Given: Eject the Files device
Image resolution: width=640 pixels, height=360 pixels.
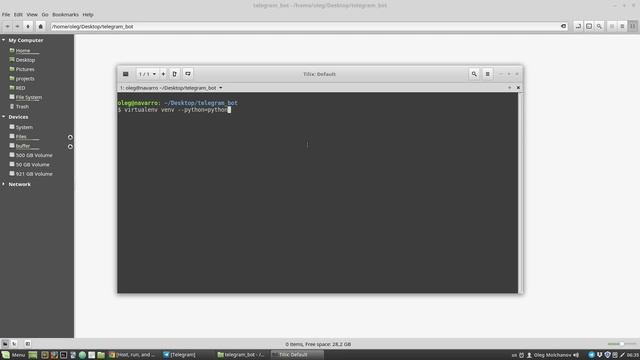Looking at the screenshot, I should tap(70, 137).
